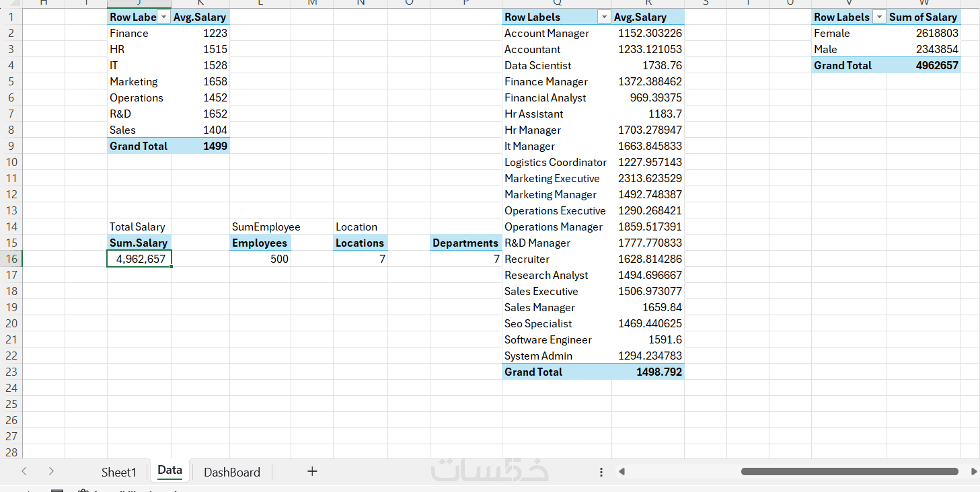Viewport: 980px width, 492px height.
Task: Select the Locations header cell
Action: pos(361,243)
